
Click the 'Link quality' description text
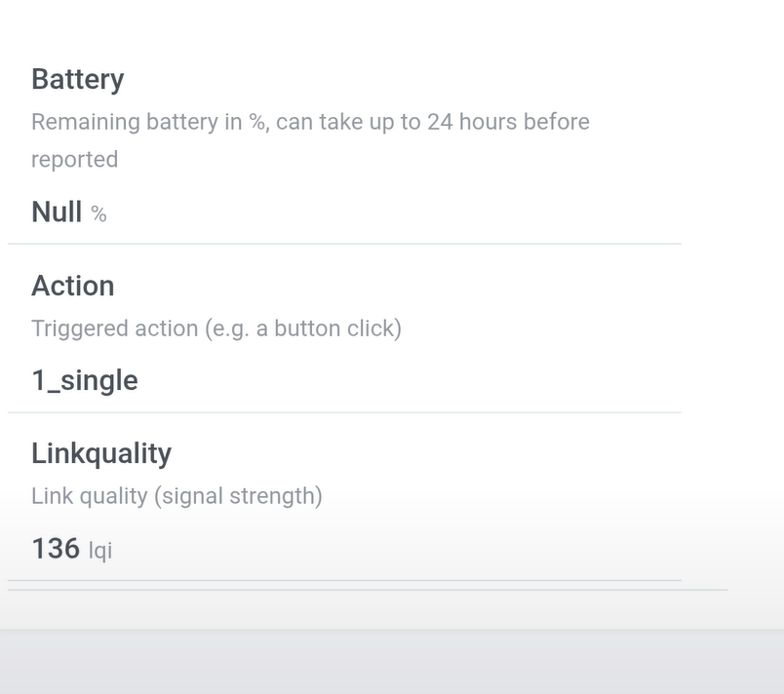pos(89,496)
